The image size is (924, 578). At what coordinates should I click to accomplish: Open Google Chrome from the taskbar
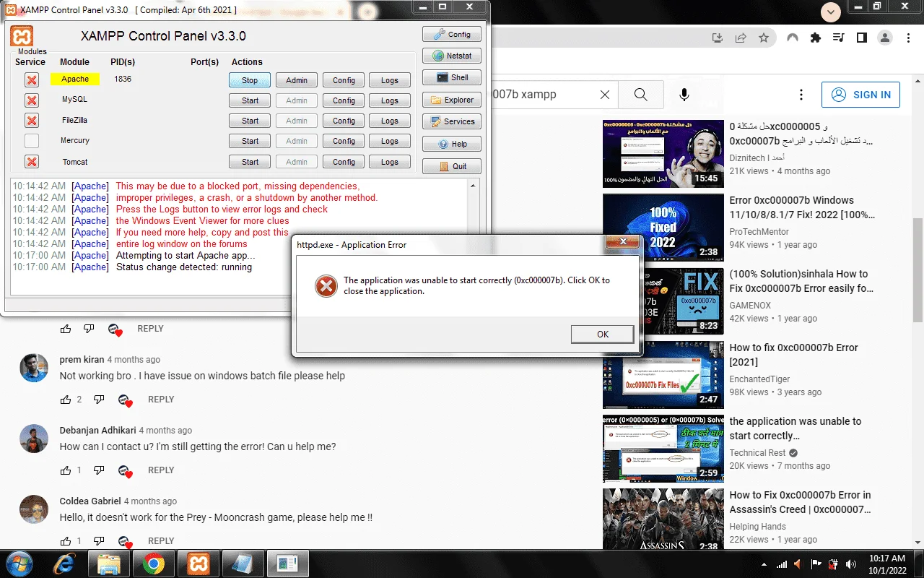(153, 564)
